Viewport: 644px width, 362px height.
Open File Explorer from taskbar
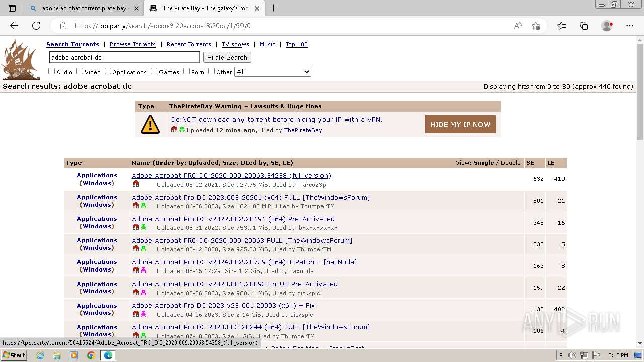(57, 355)
